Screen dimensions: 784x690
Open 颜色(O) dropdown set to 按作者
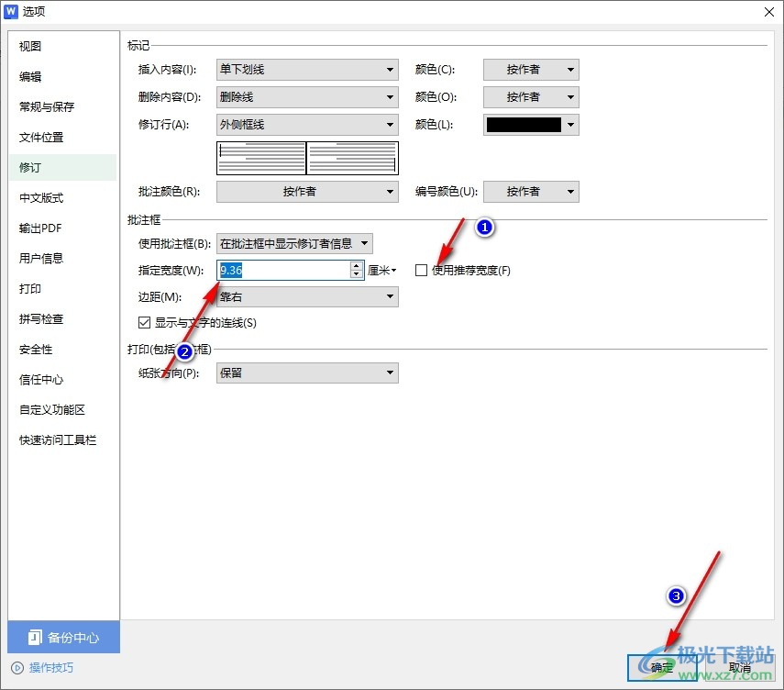[x=531, y=97]
